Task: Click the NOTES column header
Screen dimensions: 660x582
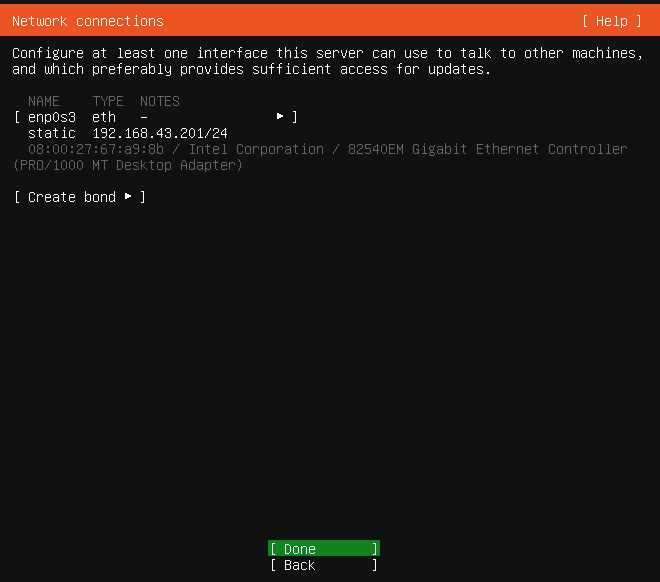Action: [160, 101]
